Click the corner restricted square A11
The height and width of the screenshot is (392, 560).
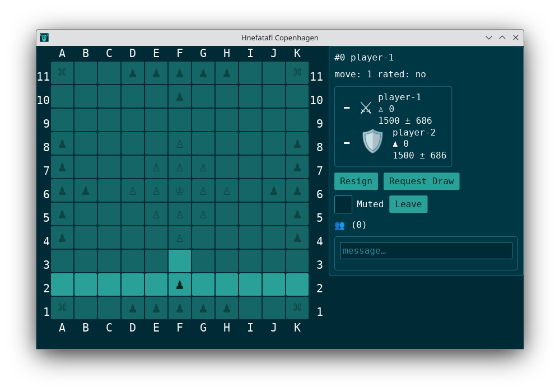[62, 73]
